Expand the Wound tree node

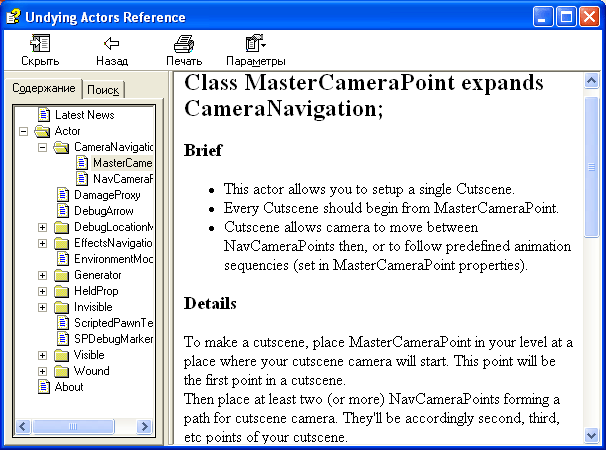point(43,372)
